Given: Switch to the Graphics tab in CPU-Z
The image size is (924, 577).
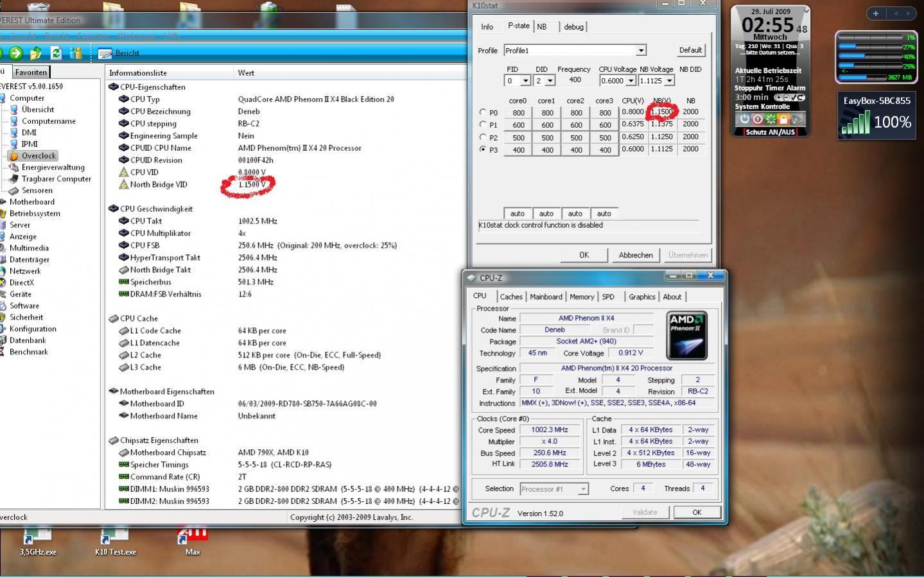Looking at the screenshot, I should [x=642, y=297].
